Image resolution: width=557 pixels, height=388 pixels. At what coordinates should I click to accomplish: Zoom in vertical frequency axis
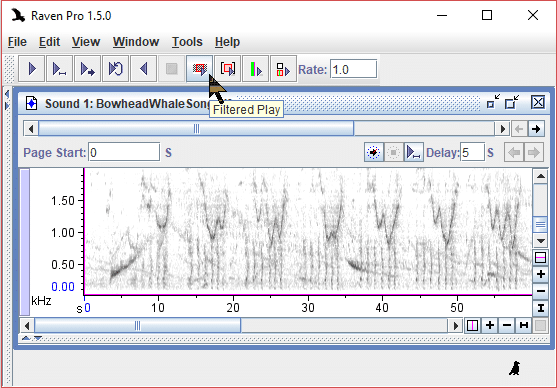coord(540,274)
